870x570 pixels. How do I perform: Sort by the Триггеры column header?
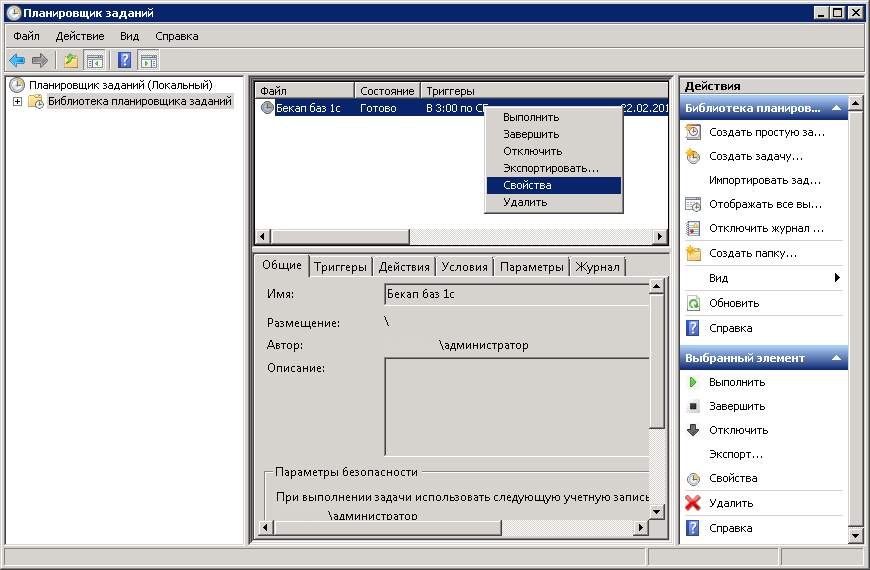point(544,90)
